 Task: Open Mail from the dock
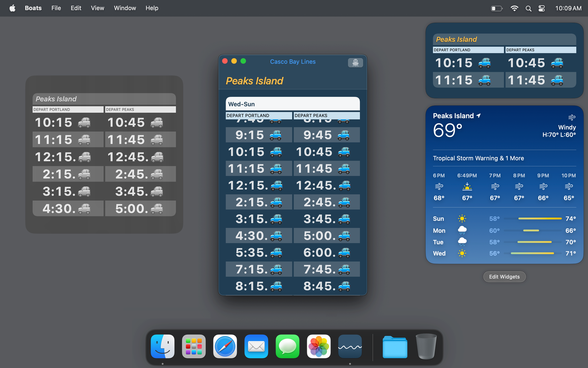point(256,346)
